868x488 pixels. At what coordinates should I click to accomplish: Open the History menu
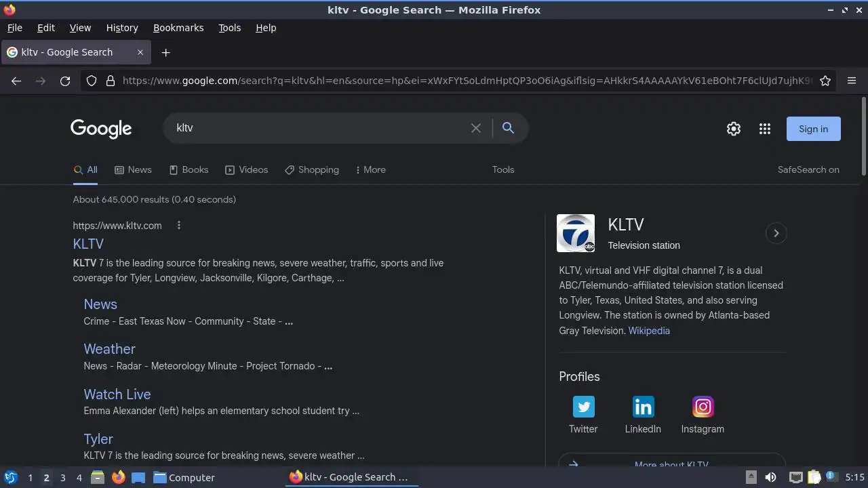[x=122, y=28]
